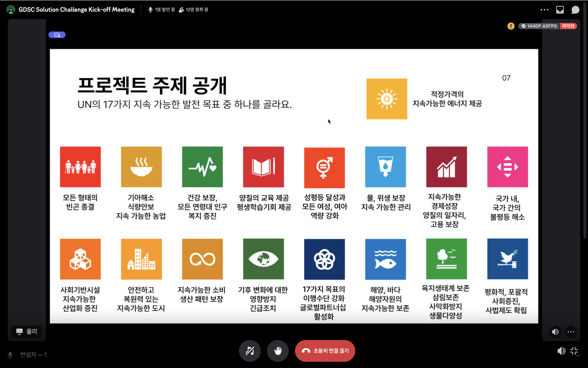This screenshot has width=588, height=368.
Task: Click the 적정가격의 지속가능한 에너지 제공 caption
Action: pos(447,99)
